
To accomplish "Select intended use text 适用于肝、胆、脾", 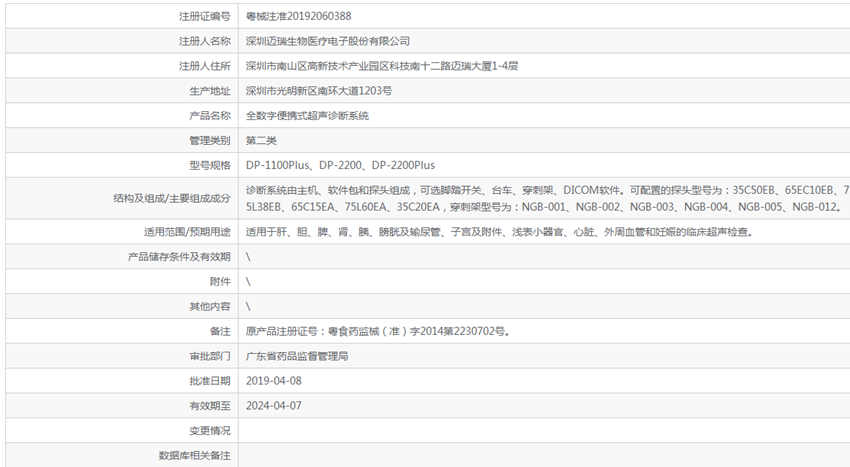I will coord(499,232).
